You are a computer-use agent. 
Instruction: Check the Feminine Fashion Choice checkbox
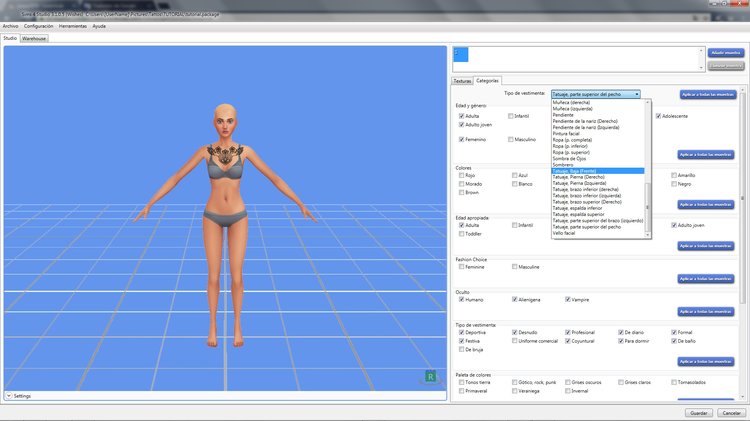(x=461, y=267)
